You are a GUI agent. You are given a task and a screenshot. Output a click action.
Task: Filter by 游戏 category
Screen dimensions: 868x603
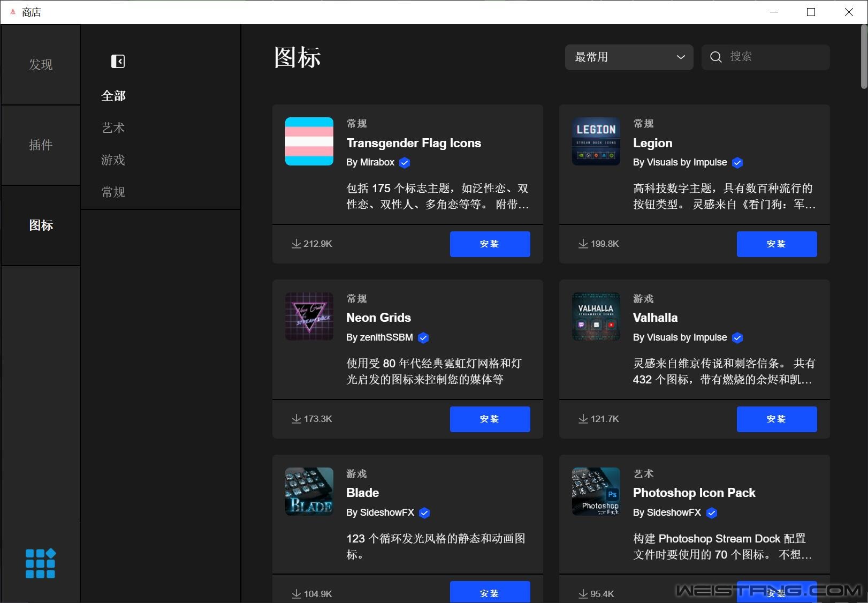(x=113, y=160)
